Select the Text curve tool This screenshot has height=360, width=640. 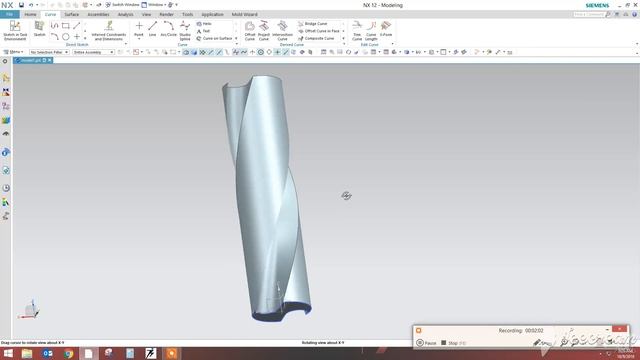[203, 31]
